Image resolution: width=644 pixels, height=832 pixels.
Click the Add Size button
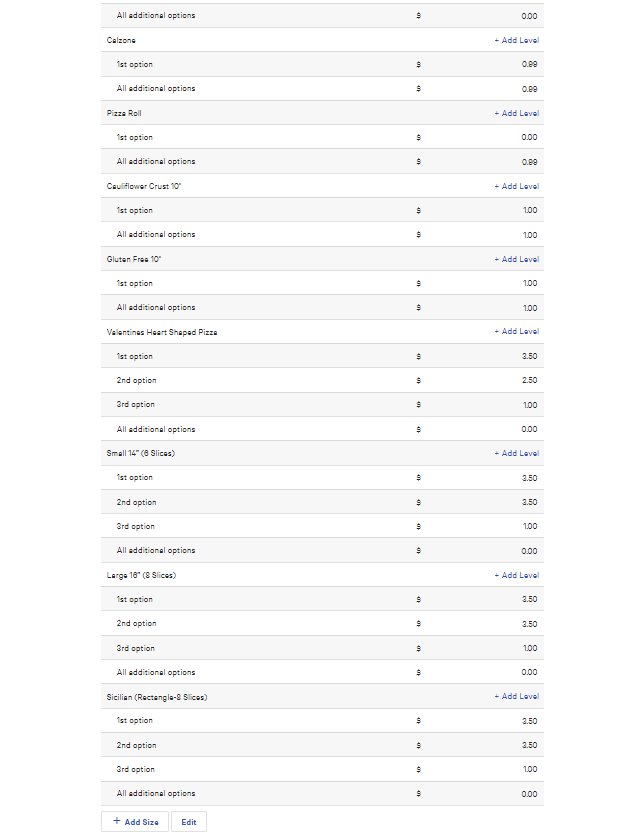135,822
